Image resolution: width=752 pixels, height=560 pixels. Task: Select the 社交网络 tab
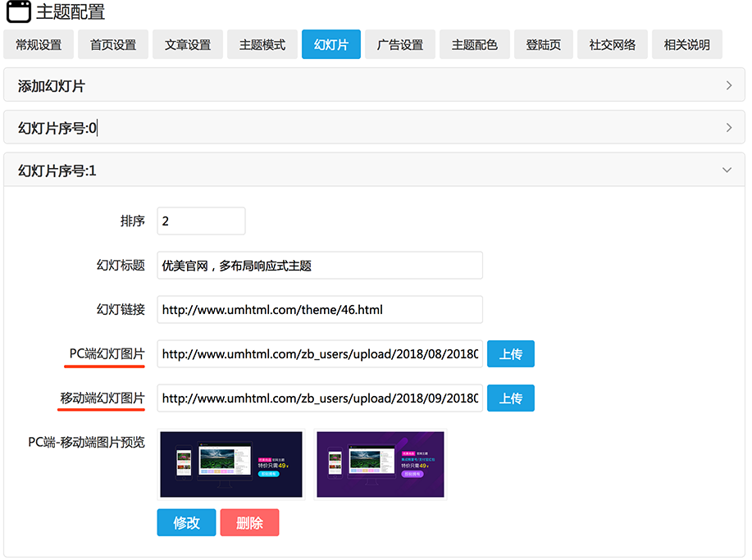(x=613, y=45)
